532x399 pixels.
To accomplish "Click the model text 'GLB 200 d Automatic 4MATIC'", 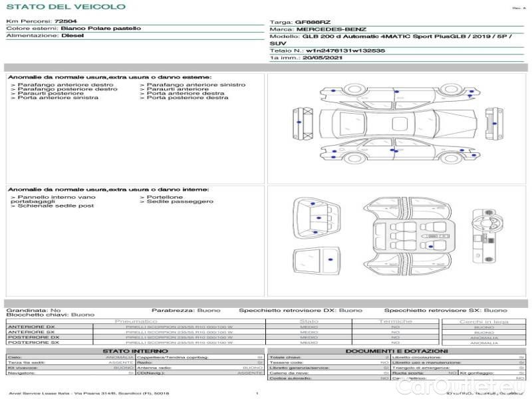I will (x=357, y=37).
